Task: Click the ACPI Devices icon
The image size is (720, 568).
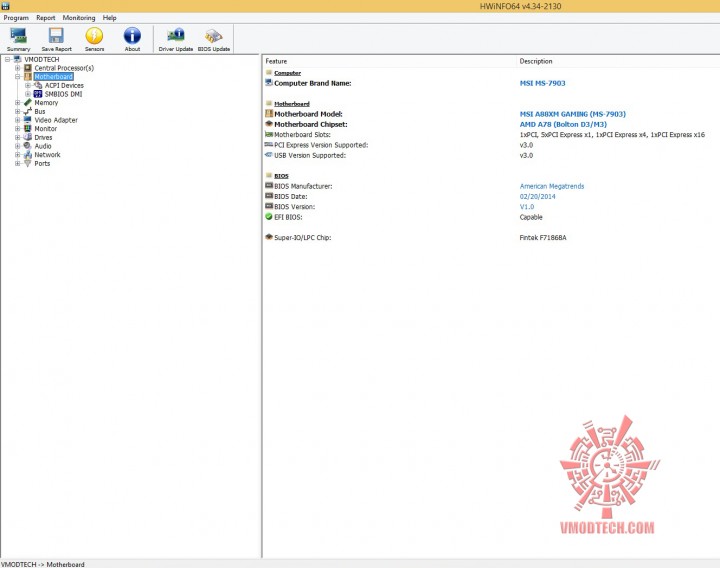Action: coord(38,85)
